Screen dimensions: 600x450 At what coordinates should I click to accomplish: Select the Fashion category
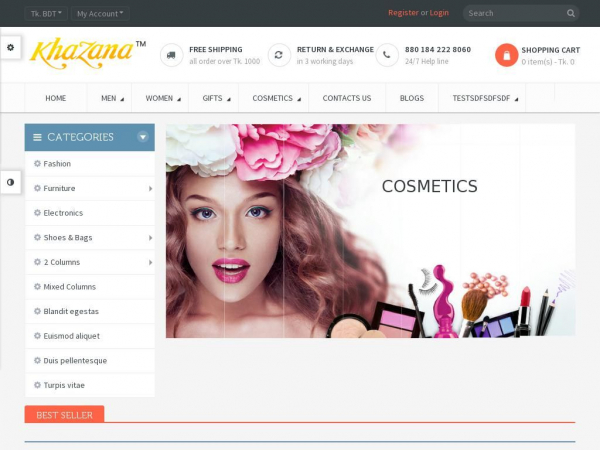pyautogui.click(x=90, y=164)
